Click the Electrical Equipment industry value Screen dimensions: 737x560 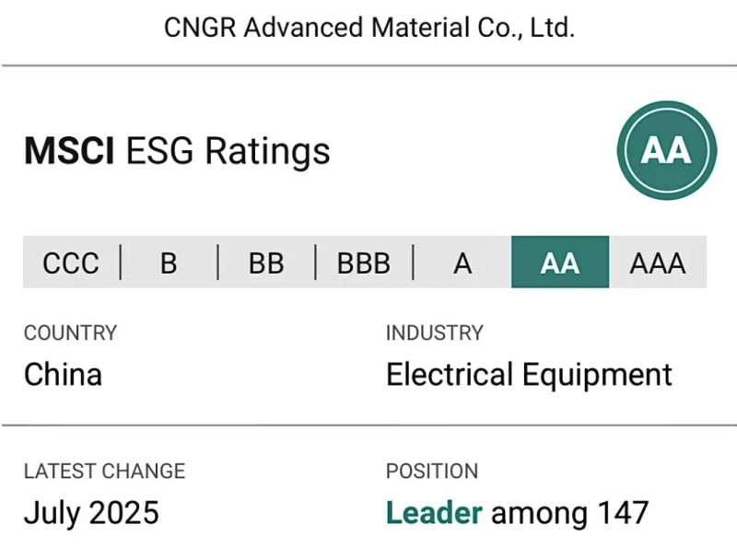529,375
